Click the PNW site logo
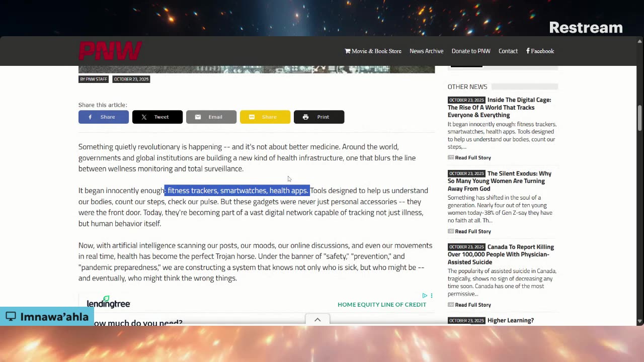 pyautogui.click(x=110, y=51)
